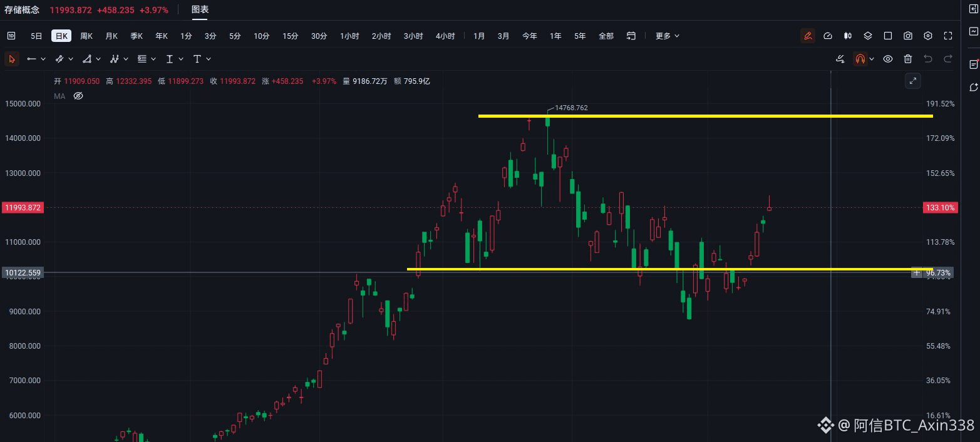The width and height of the screenshot is (980, 442).
Task: Click the 14768.762 high price label
Action: tap(571, 108)
